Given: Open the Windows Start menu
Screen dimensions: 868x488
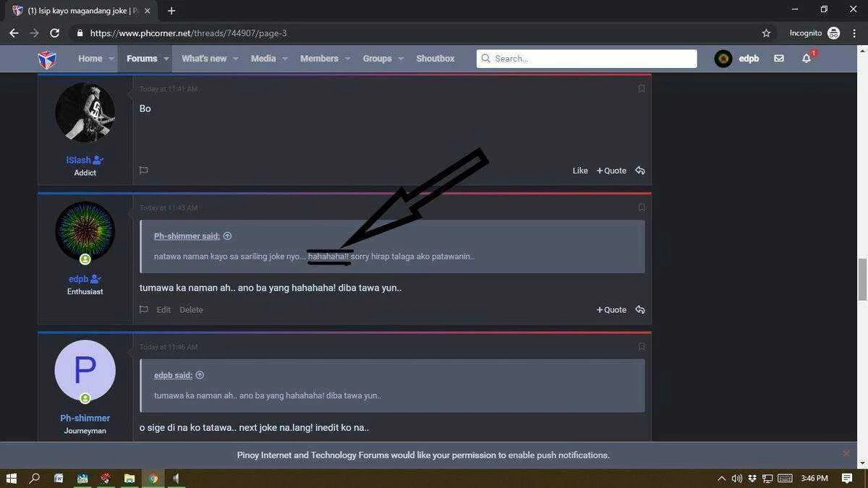Looking at the screenshot, I should 12,479.
